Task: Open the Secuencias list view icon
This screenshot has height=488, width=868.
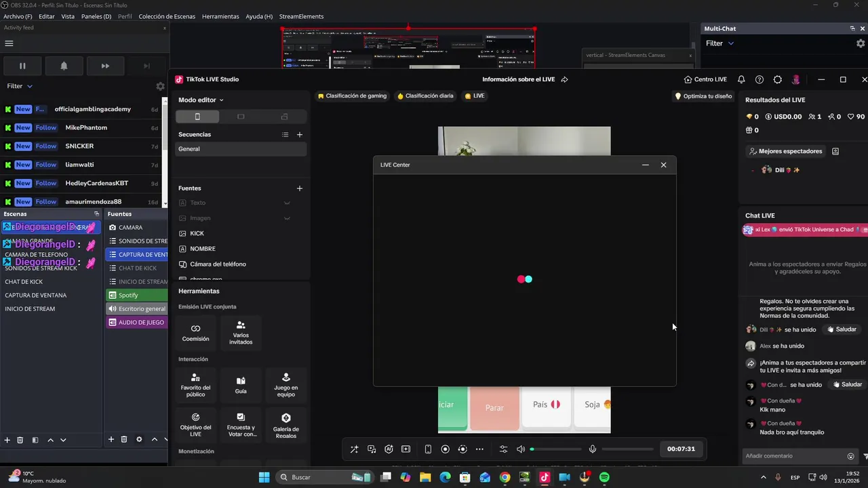Action: 285,134
